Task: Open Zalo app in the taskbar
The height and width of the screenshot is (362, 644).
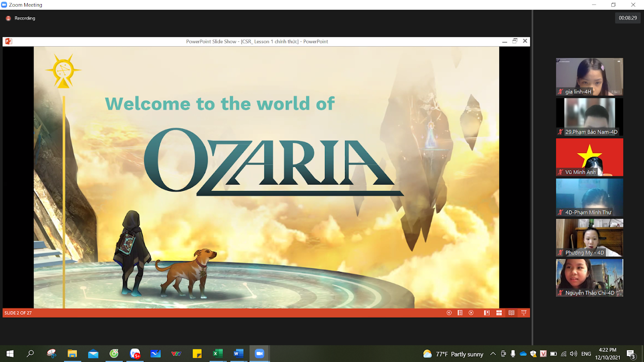Action: pyautogui.click(x=135, y=354)
